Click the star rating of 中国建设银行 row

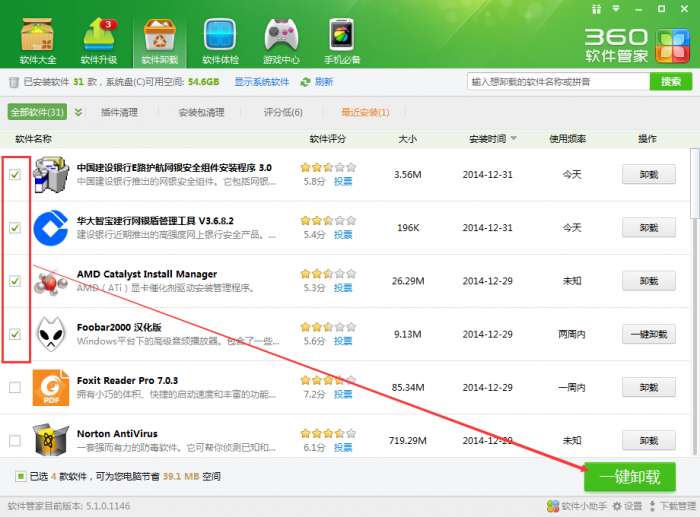(x=328, y=167)
